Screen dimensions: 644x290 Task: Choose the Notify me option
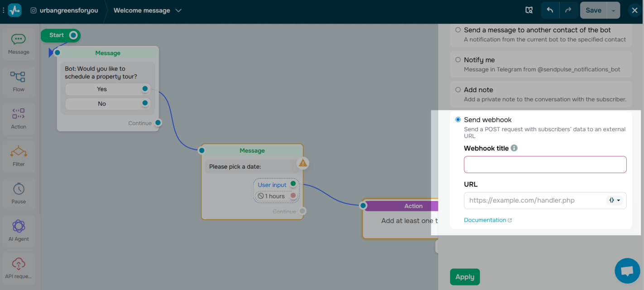coord(458,59)
